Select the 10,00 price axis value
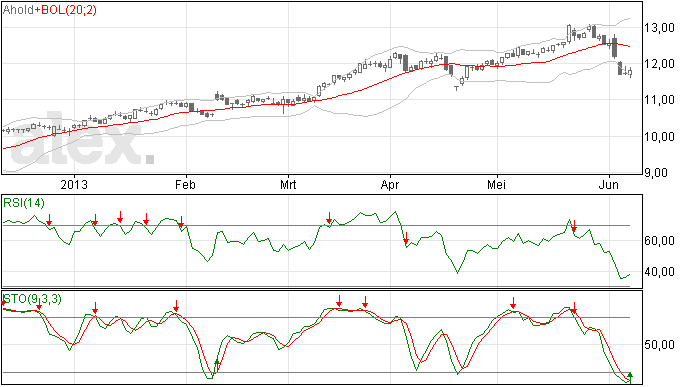Image resolution: width=690 pixels, height=387 pixels. pos(659,136)
